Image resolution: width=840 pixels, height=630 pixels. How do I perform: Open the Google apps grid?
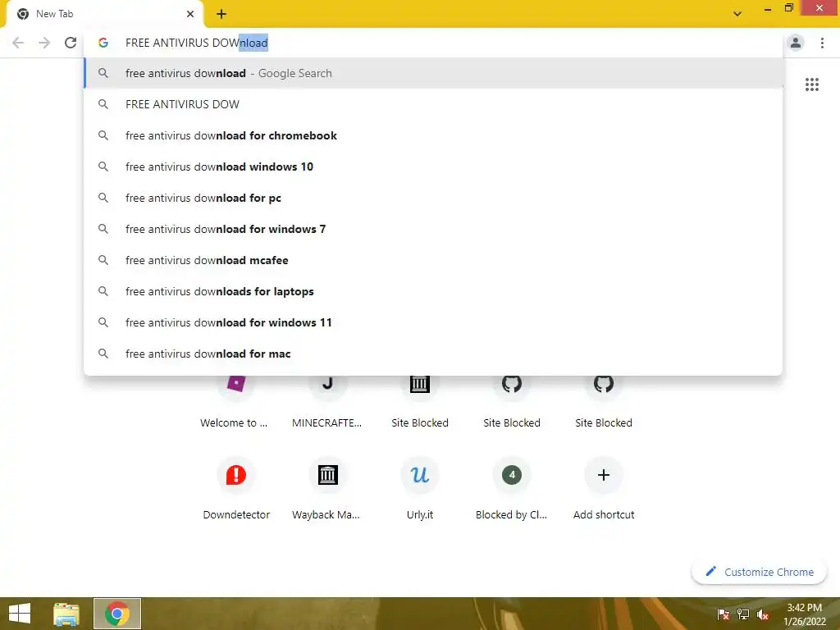(811, 84)
